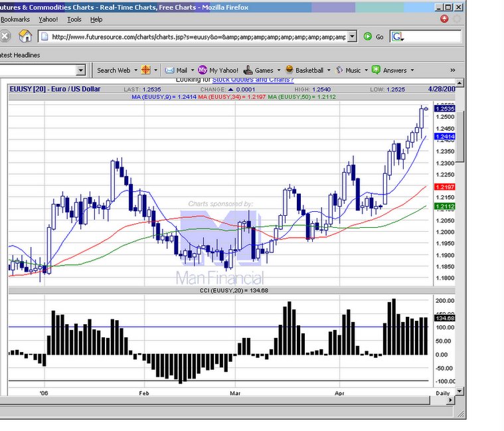504x431 pixels.
Task: Click the Basketball icon
Action: click(290, 70)
